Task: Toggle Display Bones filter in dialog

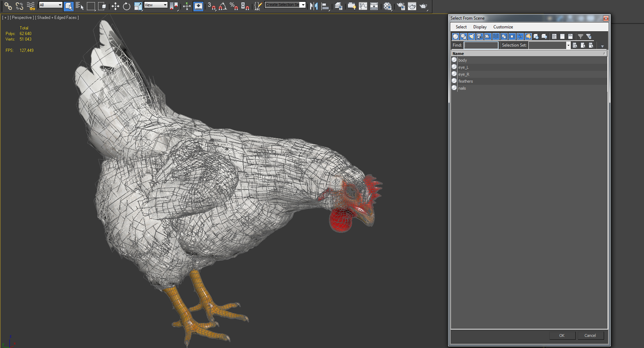Action: [x=520, y=37]
